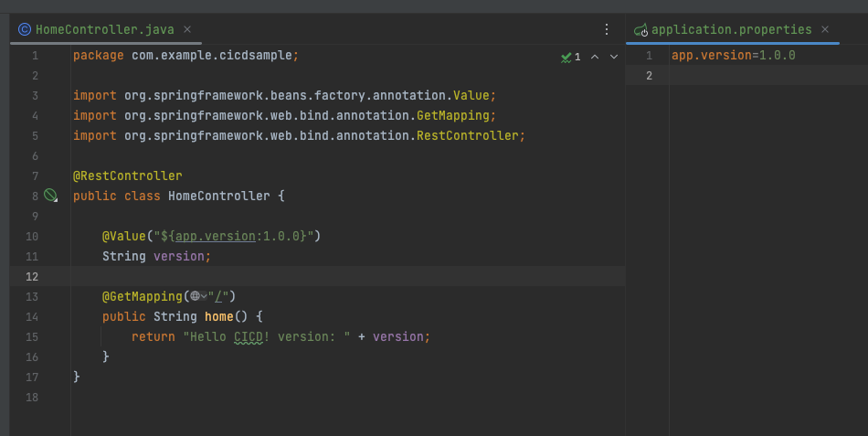Click the return keyword on line 15
This screenshot has height=436, width=868.
click(x=153, y=336)
